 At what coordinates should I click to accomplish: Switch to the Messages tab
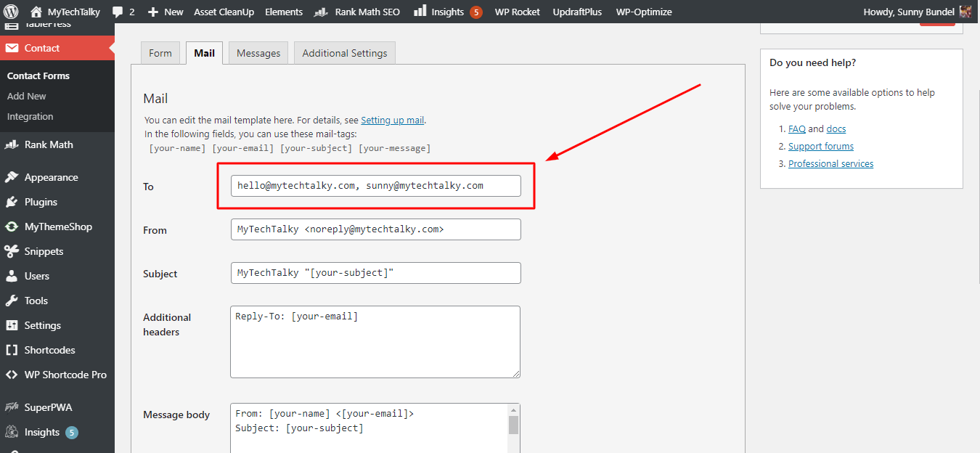pyautogui.click(x=258, y=52)
